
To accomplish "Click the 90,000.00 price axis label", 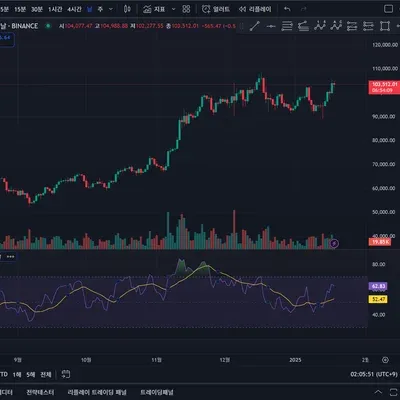I will point(384,117).
